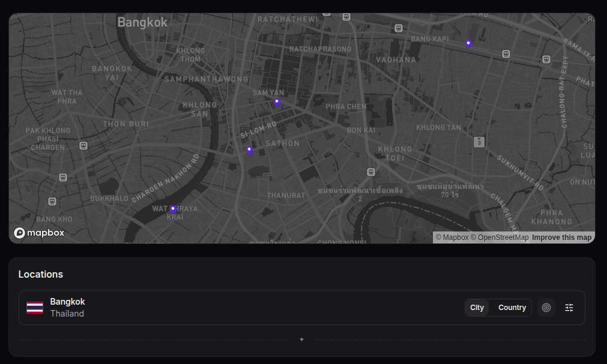Click the Thailand flag icon
Viewport: 607px width, 364px height.
35,308
